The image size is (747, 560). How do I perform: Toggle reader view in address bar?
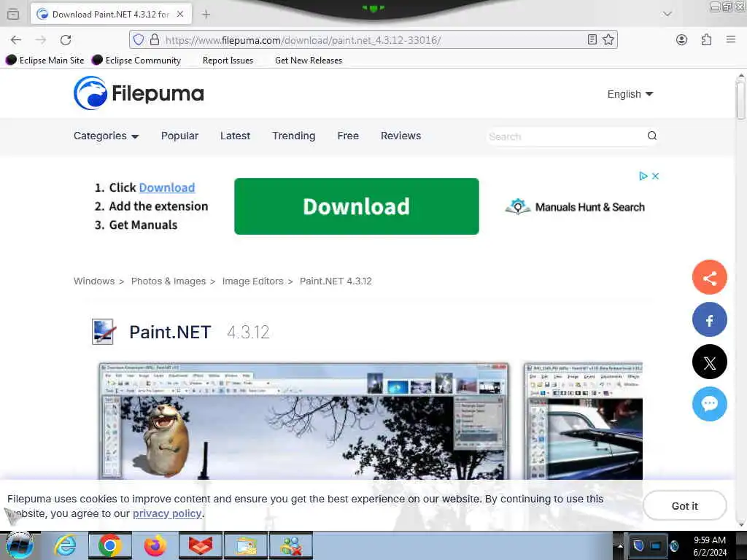592,39
